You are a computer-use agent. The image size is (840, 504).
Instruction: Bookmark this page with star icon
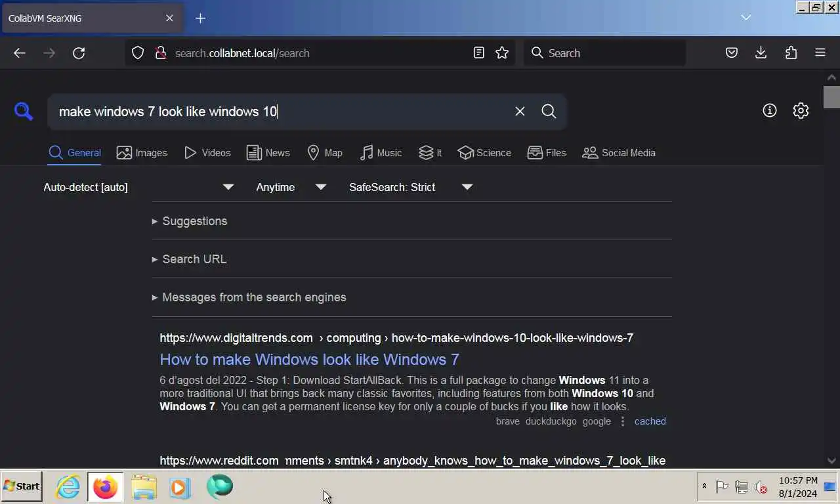click(x=502, y=53)
